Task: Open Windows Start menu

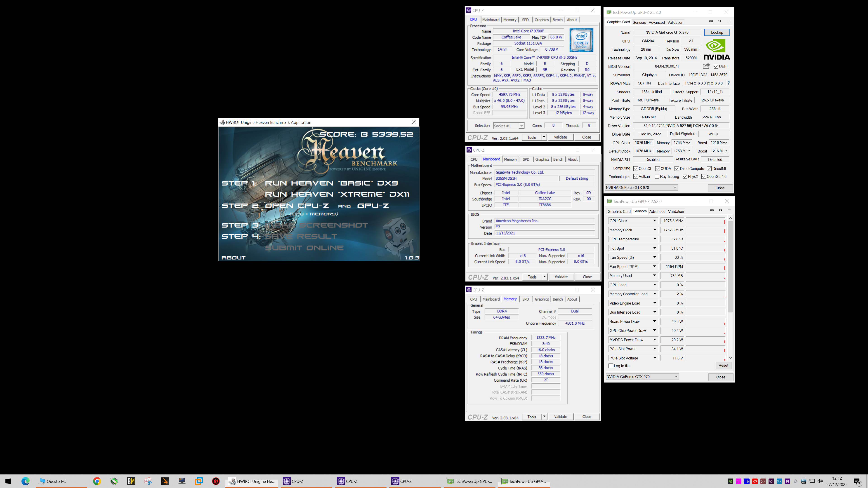Action: tap(8, 481)
